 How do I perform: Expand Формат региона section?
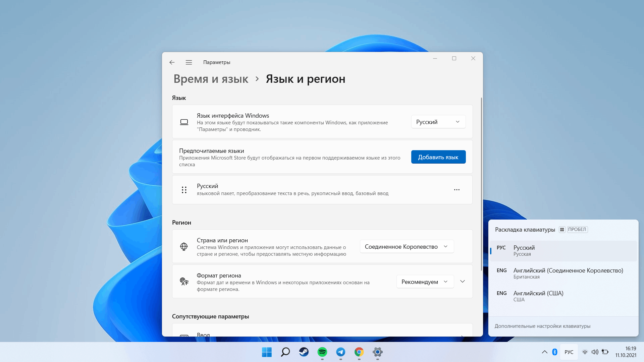[463, 282]
